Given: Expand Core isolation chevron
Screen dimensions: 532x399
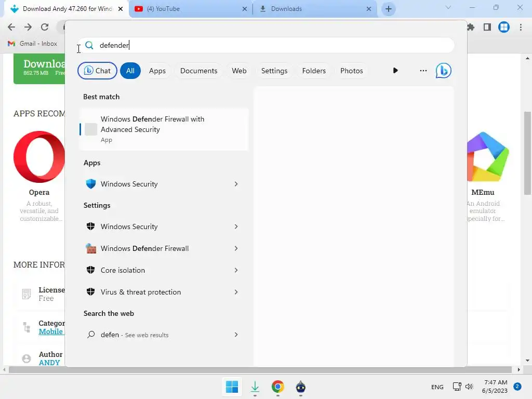Looking at the screenshot, I should pos(236,270).
